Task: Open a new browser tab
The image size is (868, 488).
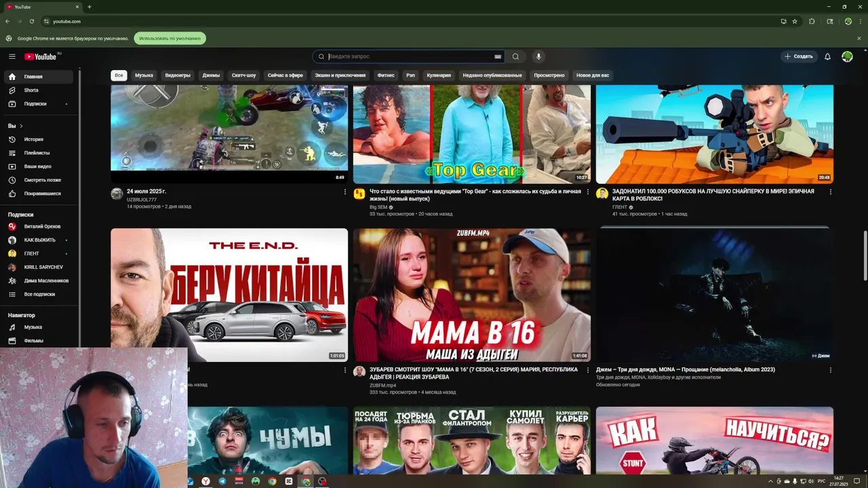Action: click(x=89, y=7)
